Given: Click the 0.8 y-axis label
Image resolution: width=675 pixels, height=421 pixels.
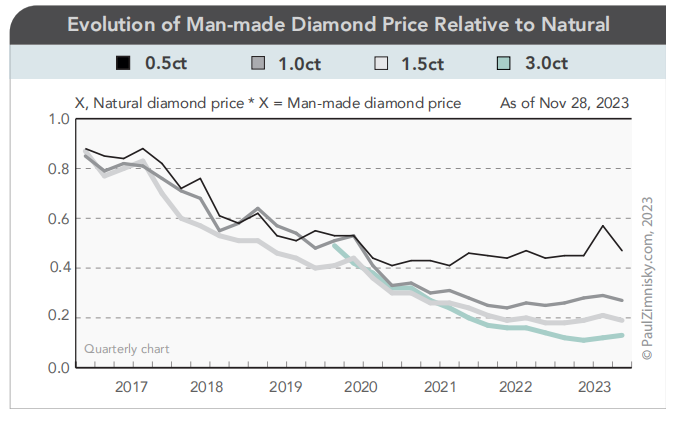Looking at the screenshot, I should (59, 169).
